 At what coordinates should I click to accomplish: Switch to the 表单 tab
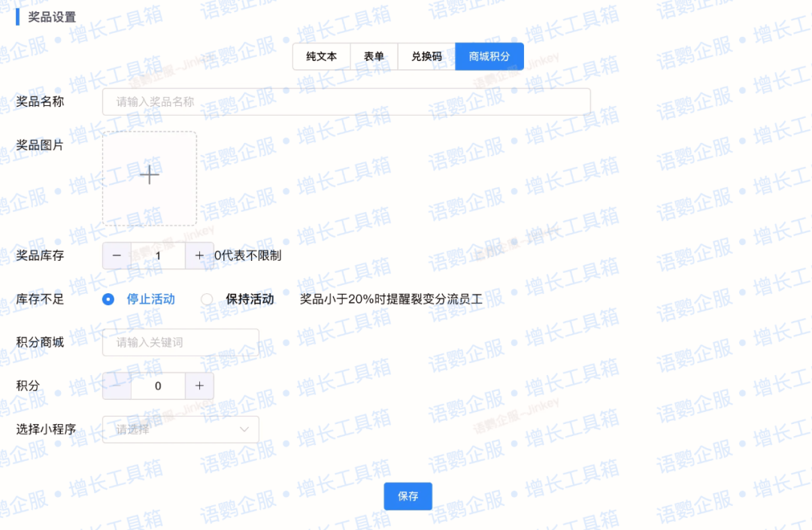[x=374, y=56]
